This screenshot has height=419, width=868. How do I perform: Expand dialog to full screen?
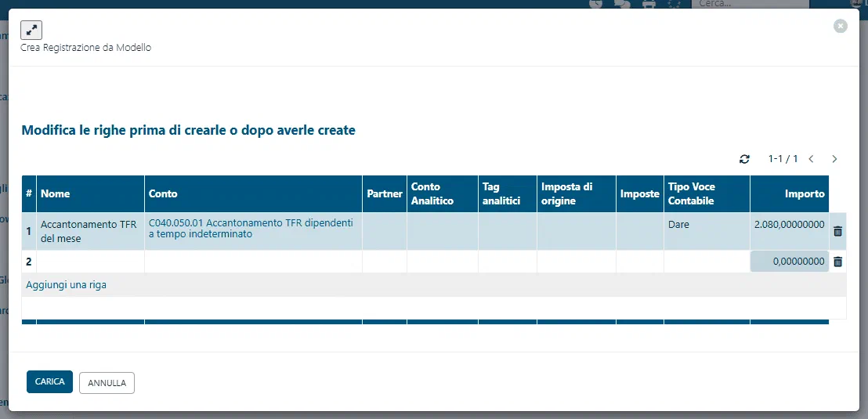[31, 30]
